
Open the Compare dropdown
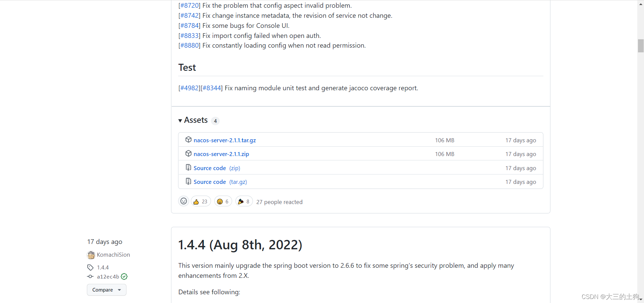[x=106, y=290]
